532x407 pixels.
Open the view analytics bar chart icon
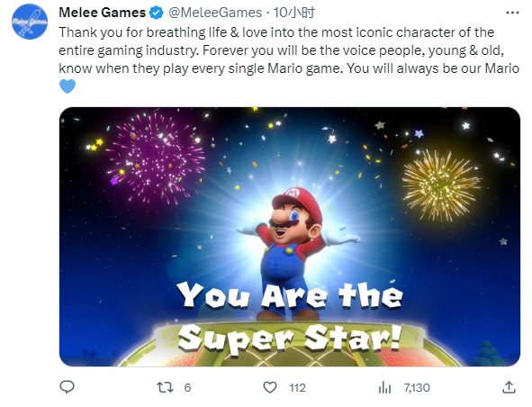[x=384, y=387]
